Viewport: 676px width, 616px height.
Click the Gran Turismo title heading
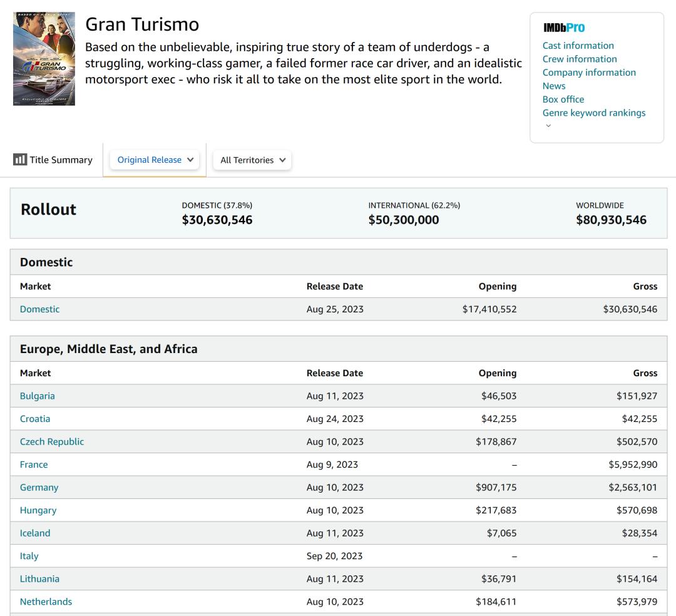tap(142, 24)
